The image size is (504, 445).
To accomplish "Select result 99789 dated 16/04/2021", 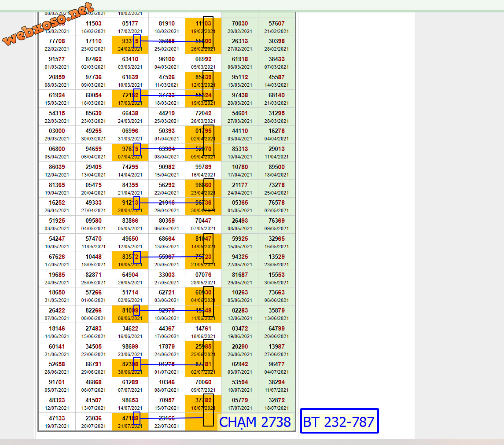I will (203, 170).
